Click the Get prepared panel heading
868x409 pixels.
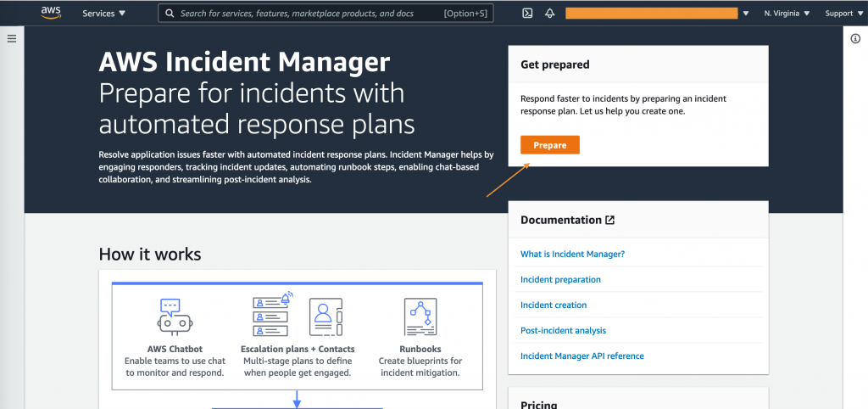[554, 64]
